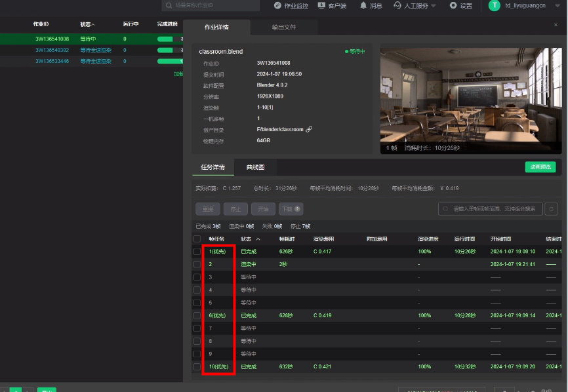The image size is (568, 392).
Task: Sort job list by 状态 header
Action: [x=87, y=24]
